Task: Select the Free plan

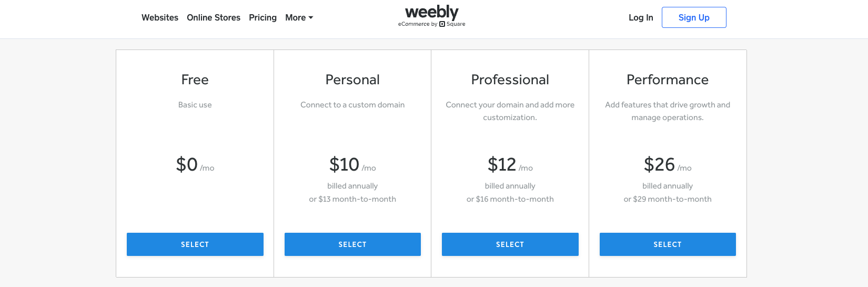Action: click(x=195, y=244)
